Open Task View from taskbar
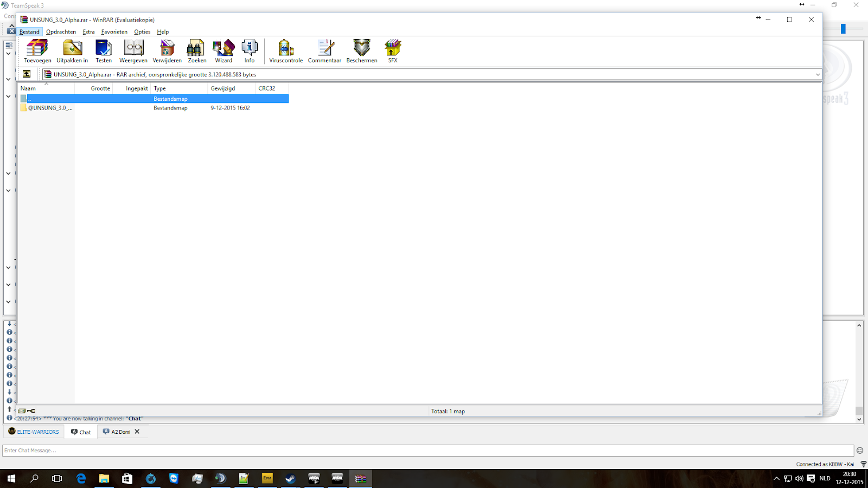Viewport: 868px width, 488px height. click(57, 478)
